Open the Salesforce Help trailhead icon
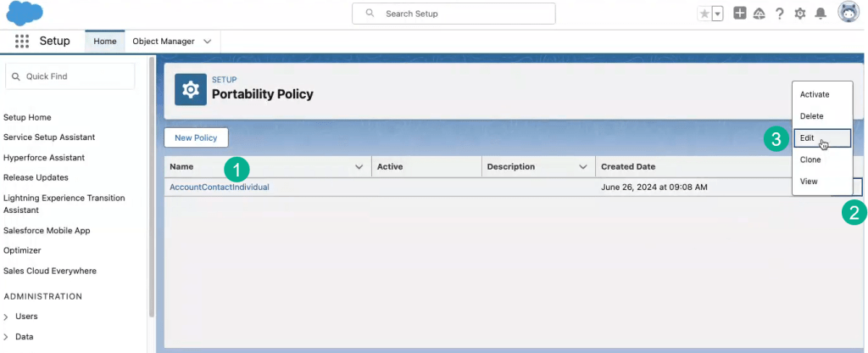 coord(759,14)
